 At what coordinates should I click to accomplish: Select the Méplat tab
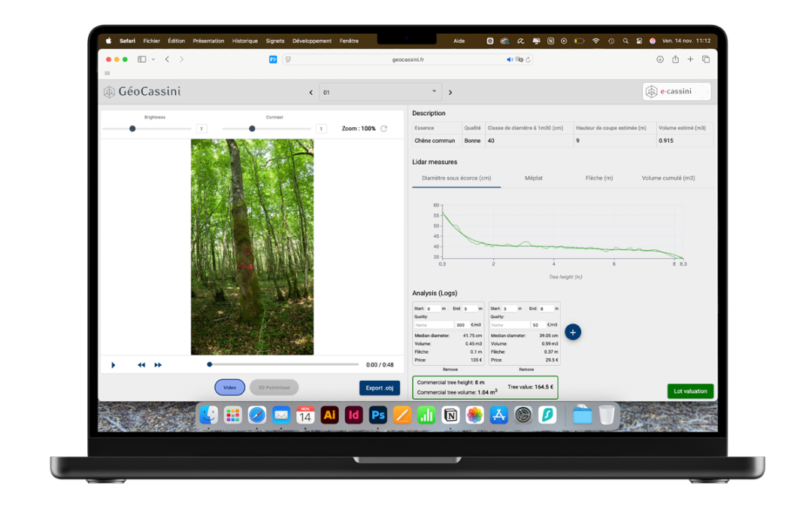pos(533,178)
